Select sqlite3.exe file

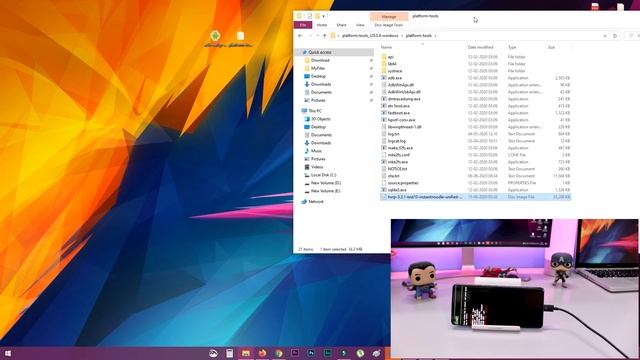pyautogui.click(x=397, y=190)
